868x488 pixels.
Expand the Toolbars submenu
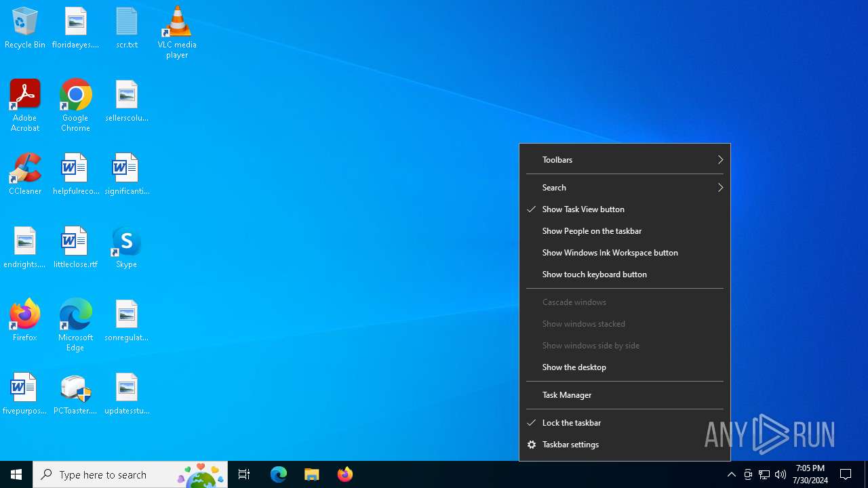(625, 160)
